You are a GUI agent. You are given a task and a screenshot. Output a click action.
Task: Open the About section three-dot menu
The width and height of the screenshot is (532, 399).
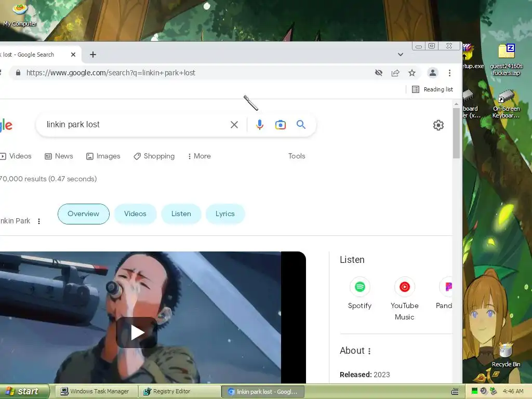tap(369, 351)
